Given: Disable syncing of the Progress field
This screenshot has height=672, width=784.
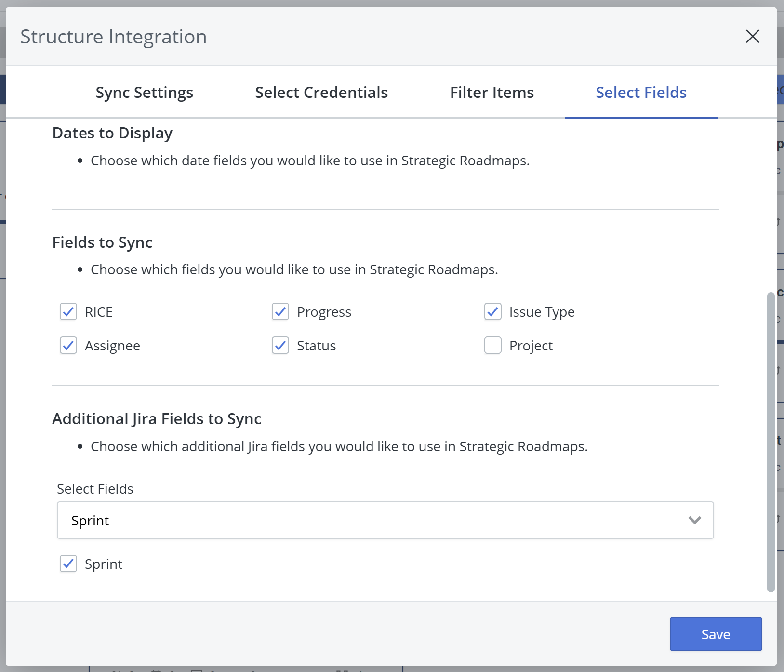Looking at the screenshot, I should coord(280,312).
